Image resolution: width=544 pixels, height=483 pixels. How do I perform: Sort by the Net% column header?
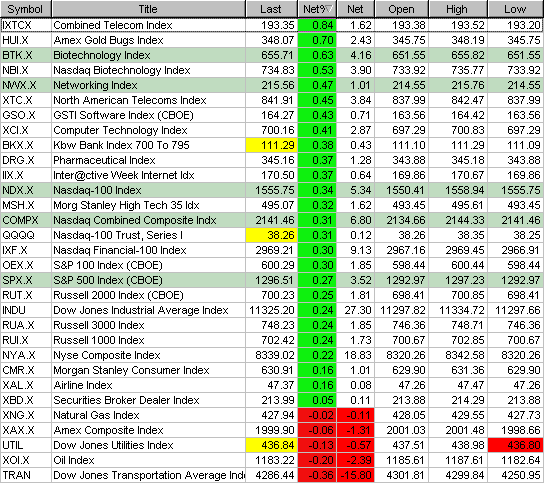[317, 9]
